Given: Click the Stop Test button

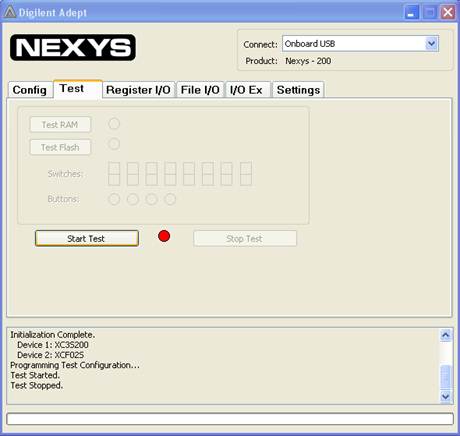Looking at the screenshot, I should pyautogui.click(x=245, y=239).
